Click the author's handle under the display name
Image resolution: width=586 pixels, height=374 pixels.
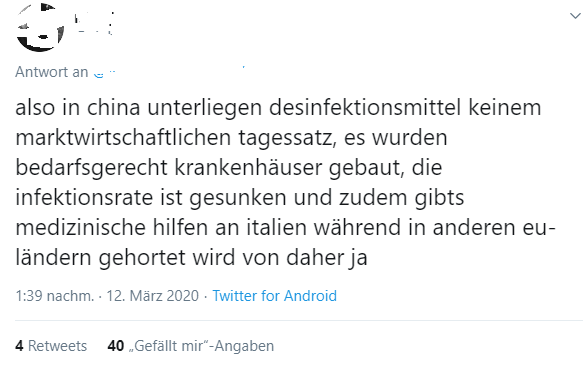point(95,31)
